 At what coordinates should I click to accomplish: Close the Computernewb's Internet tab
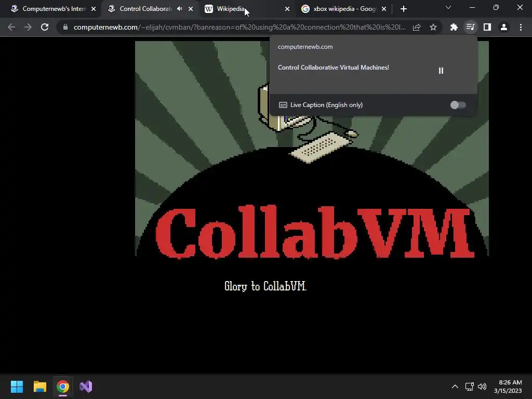point(94,9)
